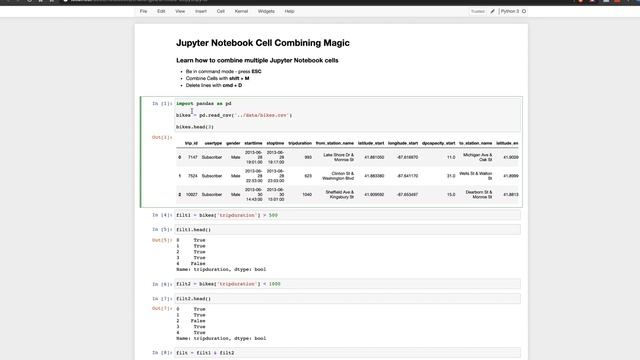Click the stoptime column header
This screenshot has width=640, height=360.
click(275, 143)
